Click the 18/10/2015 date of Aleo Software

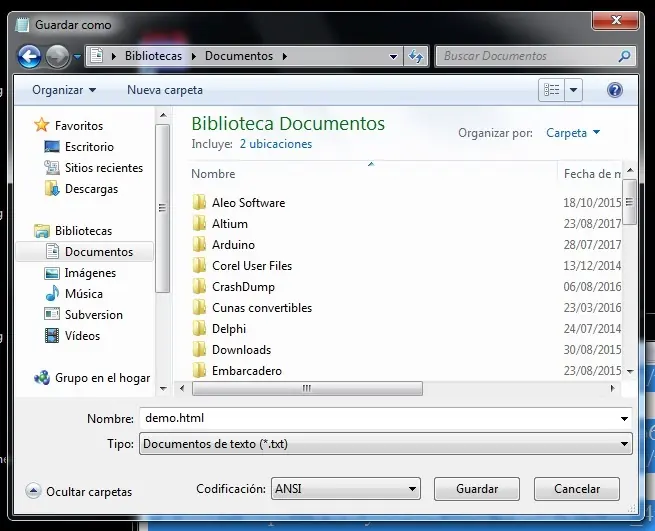point(592,203)
